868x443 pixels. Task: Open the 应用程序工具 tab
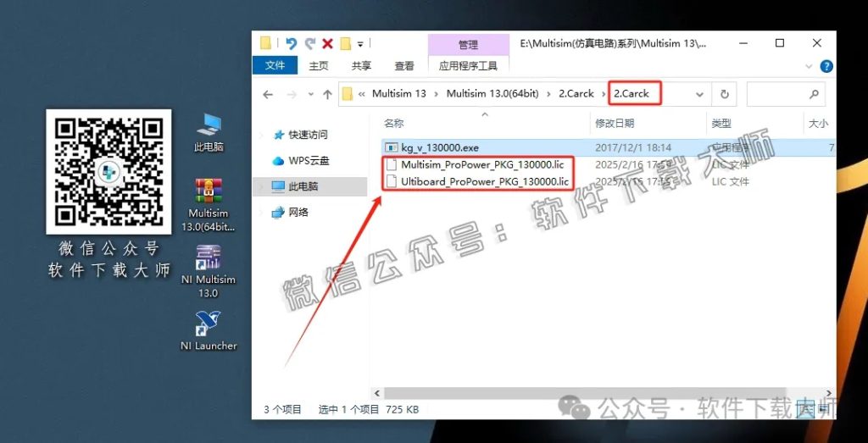click(x=468, y=66)
